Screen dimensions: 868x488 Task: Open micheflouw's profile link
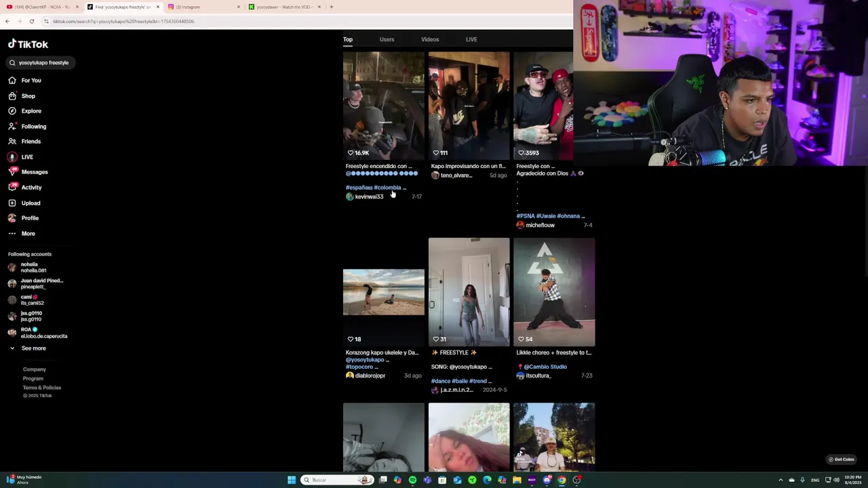tap(536, 225)
